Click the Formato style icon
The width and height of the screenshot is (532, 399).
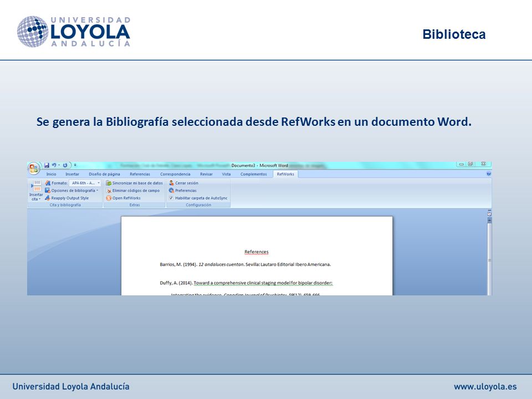[x=48, y=183]
